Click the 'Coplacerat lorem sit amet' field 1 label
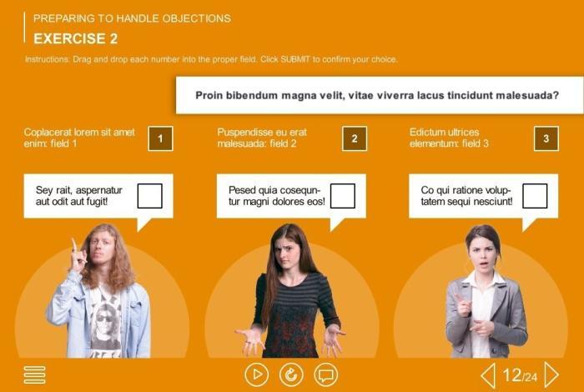This screenshot has height=392, width=584. coord(79,138)
